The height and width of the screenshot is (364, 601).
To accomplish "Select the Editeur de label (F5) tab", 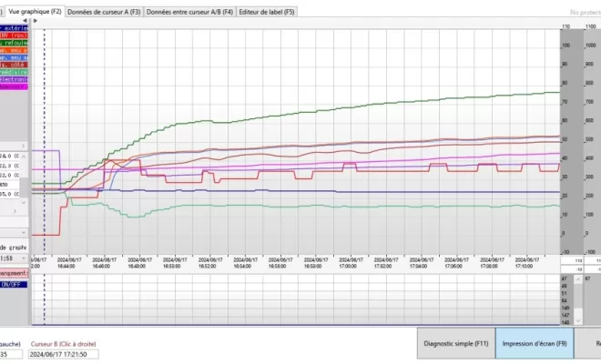I will [x=266, y=12].
